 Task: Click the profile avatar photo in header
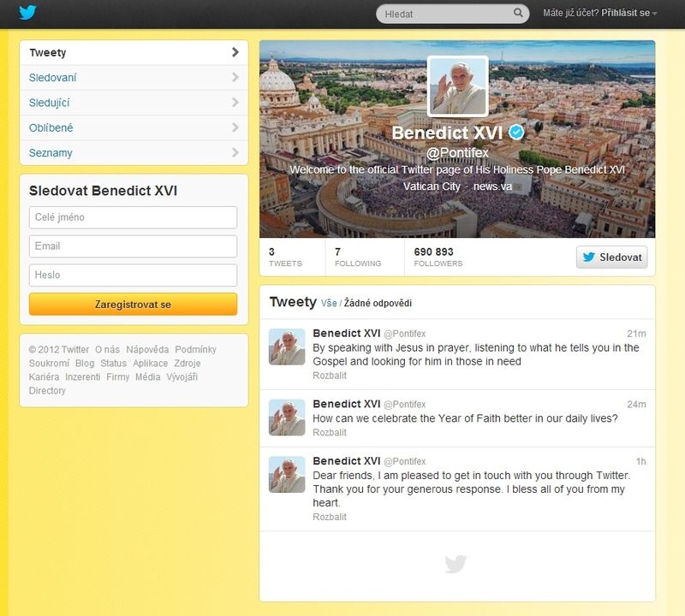[457, 86]
